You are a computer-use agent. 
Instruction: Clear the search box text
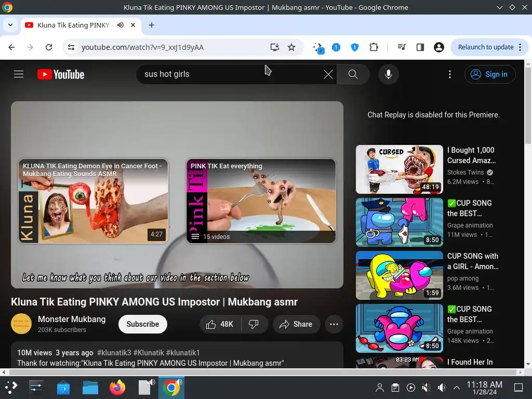328,74
